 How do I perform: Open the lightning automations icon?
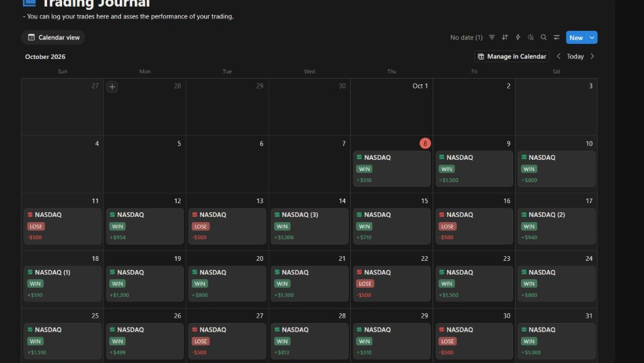click(518, 37)
